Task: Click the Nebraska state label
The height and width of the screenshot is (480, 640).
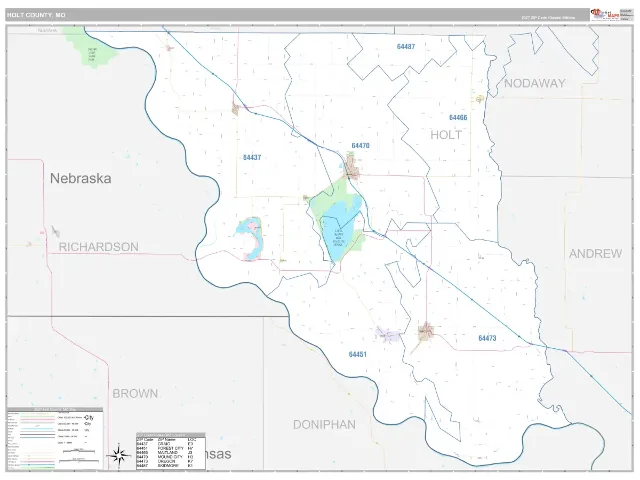Action: click(81, 178)
